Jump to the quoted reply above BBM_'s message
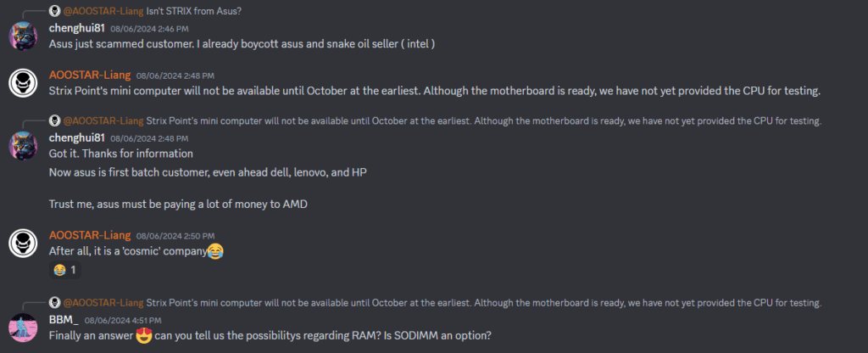This screenshot has width=868, height=353. 484,301
